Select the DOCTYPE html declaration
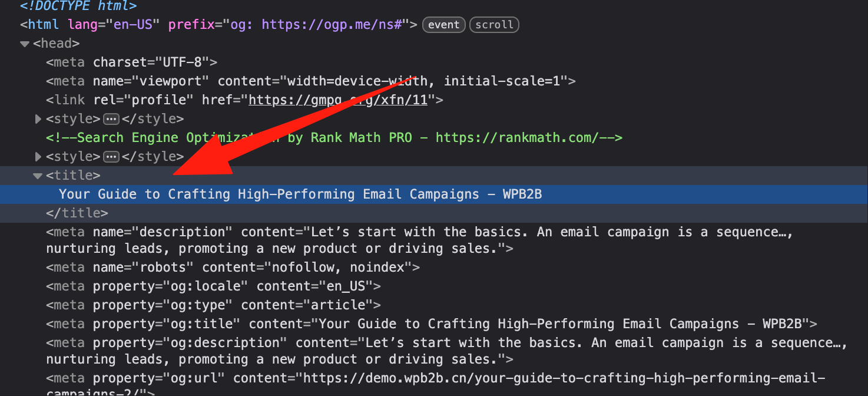 click(78, 7)
